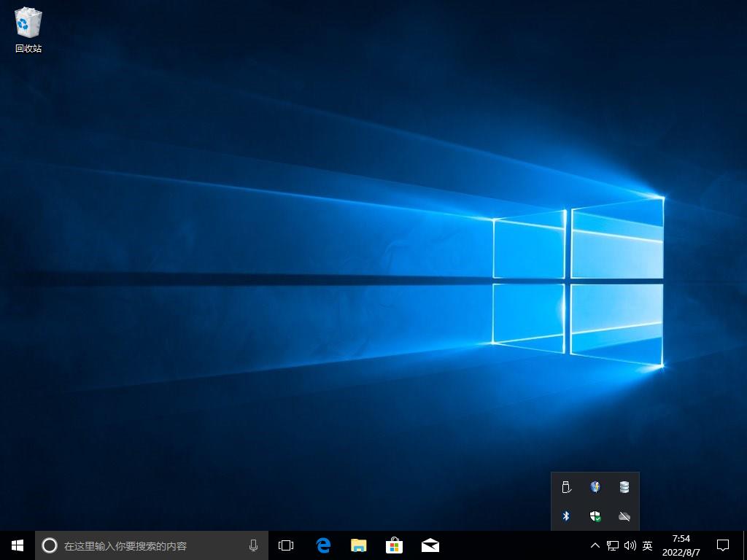Open Windows Security shield icon

(595, 516)
